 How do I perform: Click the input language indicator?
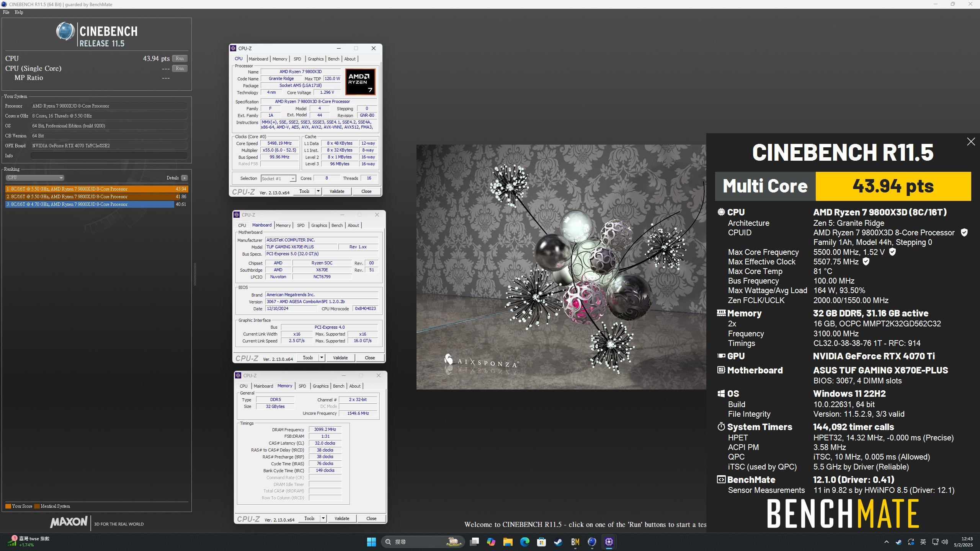[x=923, y=542]
